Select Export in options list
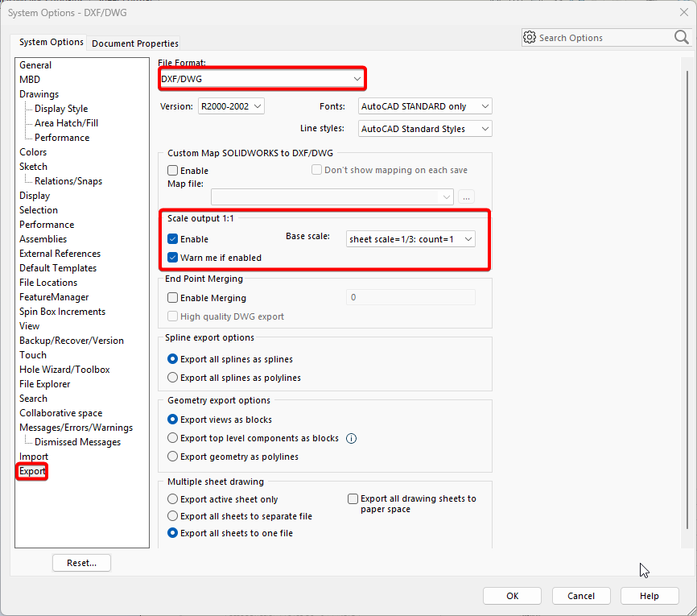Image resolution: width=697 pixels, height=616 pixels. click(32, 471)
